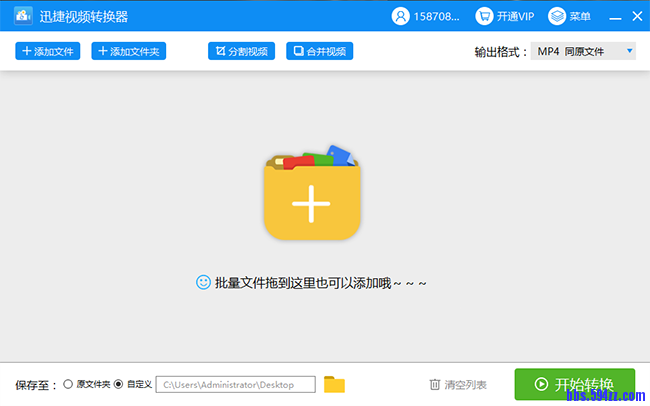Open the user account avatar icon
Image resolution: width=650 pixels, height=406 pixels.
click(x=400, y=16)
